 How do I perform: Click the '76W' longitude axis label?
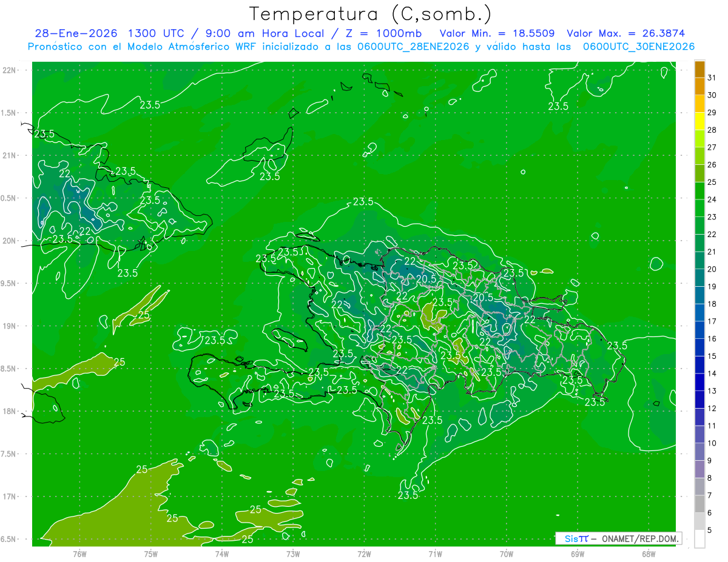click(79, 554)
